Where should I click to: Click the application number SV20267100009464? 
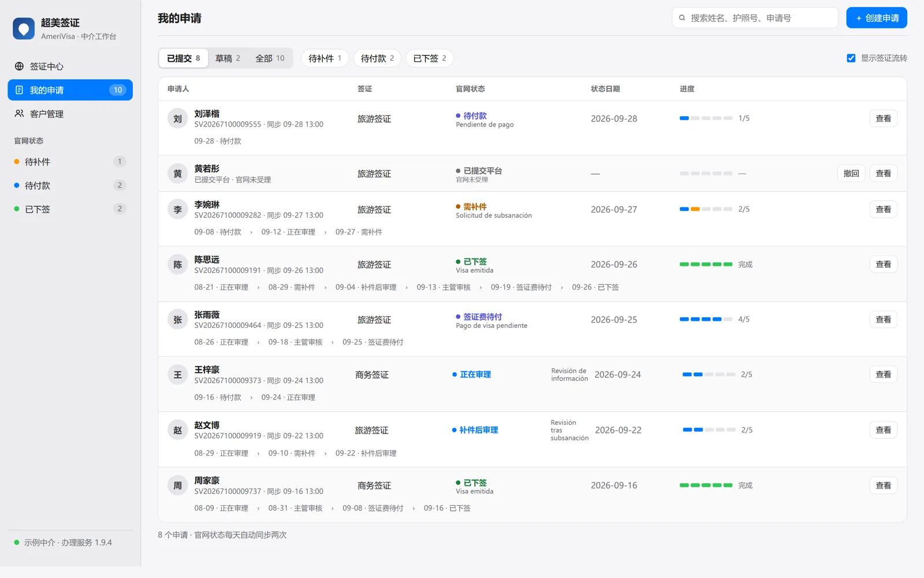coord(228,325)
